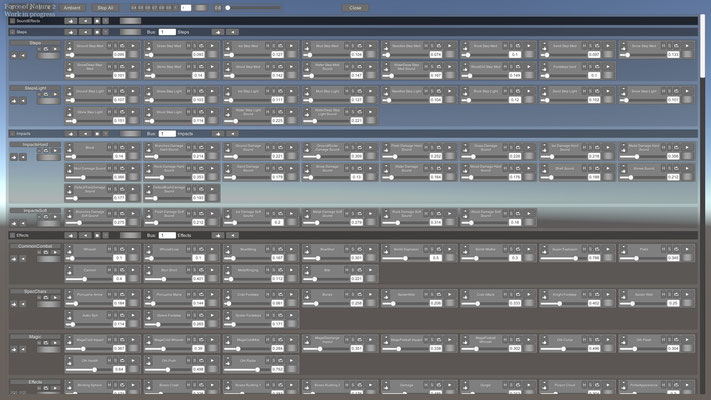Viewport: 711px width, 400px height.
Task: Click the StepsLight section header
Action: 35,88
